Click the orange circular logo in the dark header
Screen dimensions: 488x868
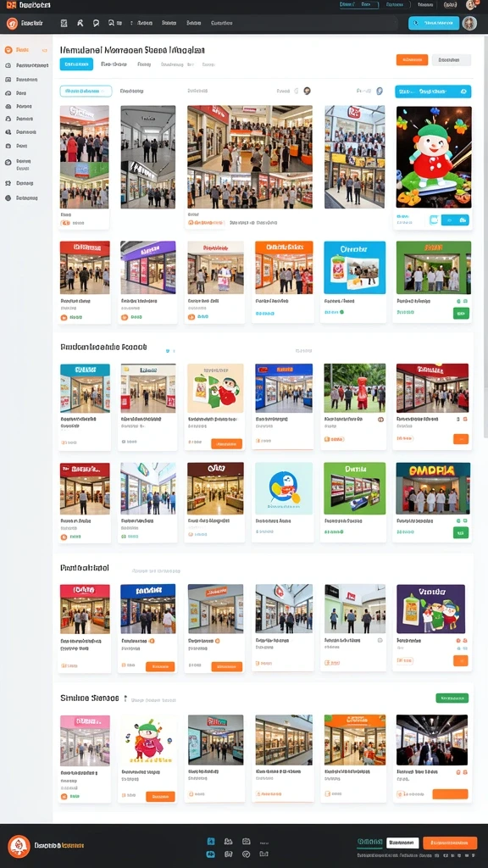12,23
